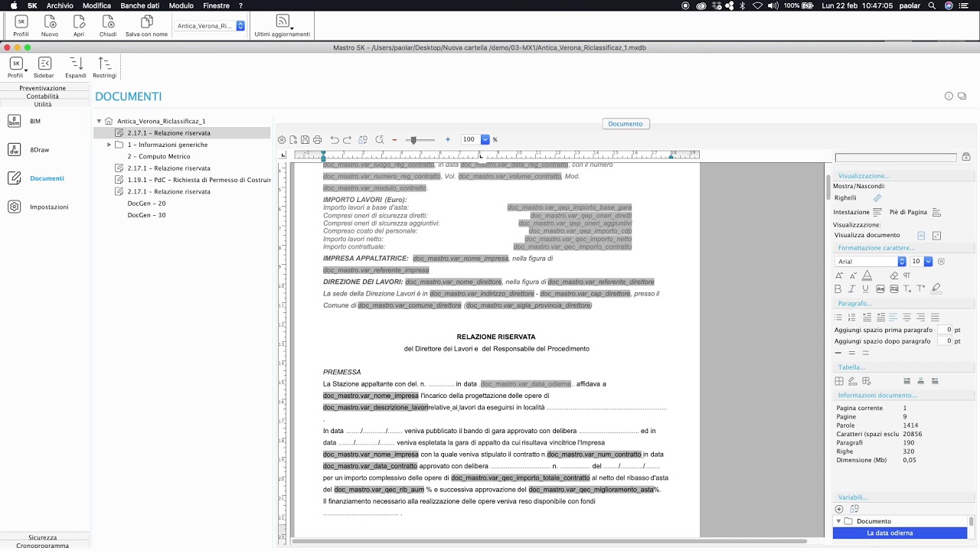Select DocGen – 30 tree row
The image size is (980, 551).
pyautogui.click(x=182, y=215)
